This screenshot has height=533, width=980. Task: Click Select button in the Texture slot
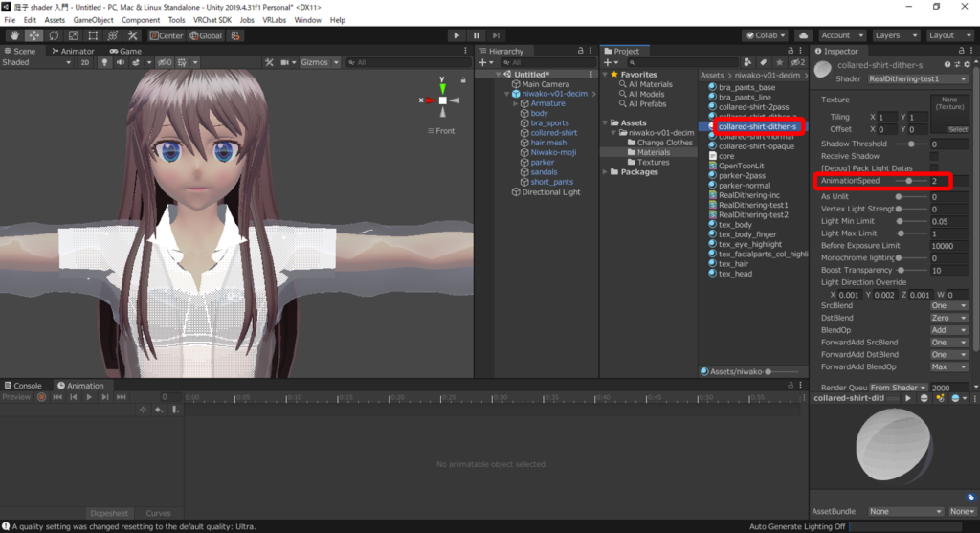[957, 129]
